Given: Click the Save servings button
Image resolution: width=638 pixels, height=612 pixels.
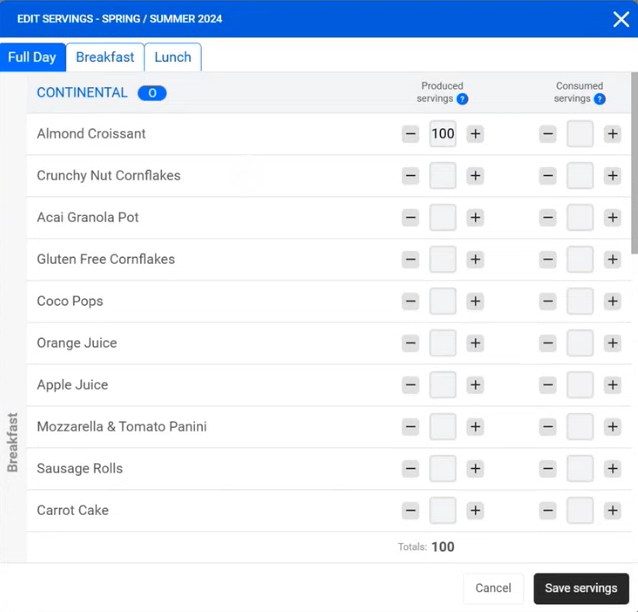Looking at the screenshot, I should (581, 588).
